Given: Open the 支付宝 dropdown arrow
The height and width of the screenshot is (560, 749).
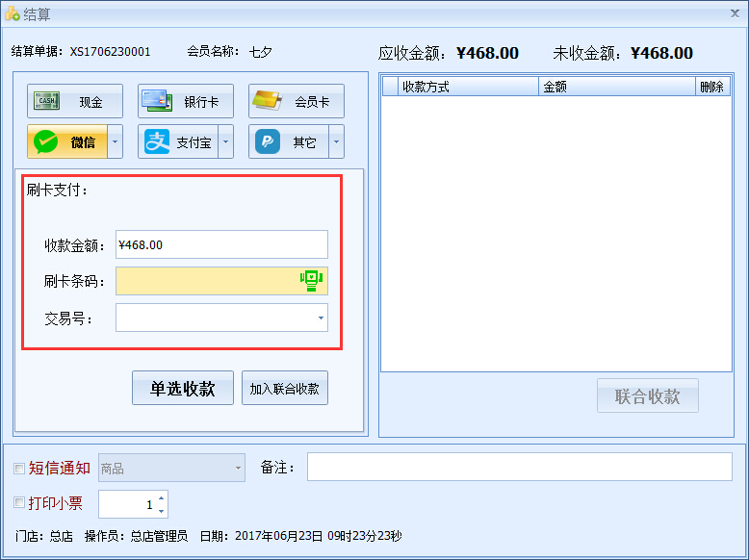Looking at the screenshot, I should 225,142.
